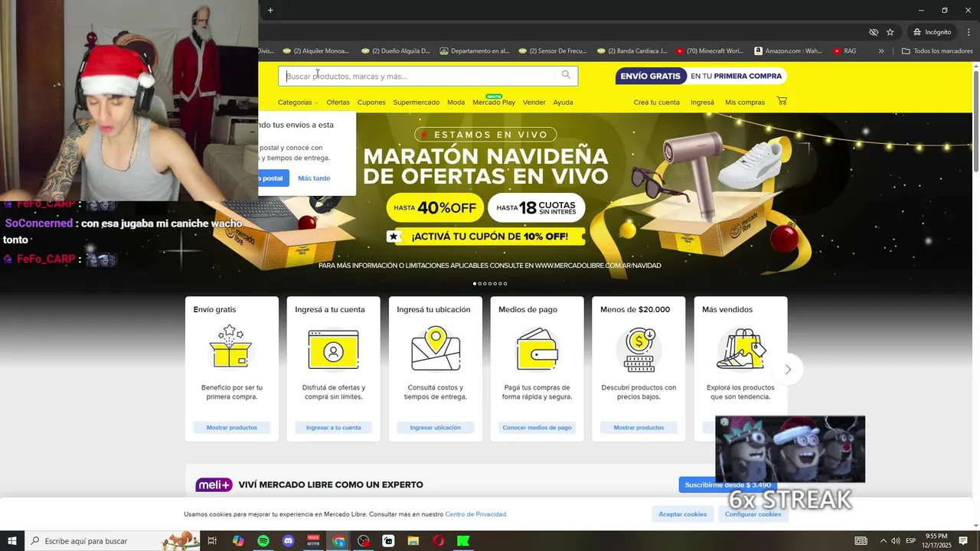Open the notification center icon
Image resolution: width=980 pixels, height=551 pixels.
(x=964, y=541)
